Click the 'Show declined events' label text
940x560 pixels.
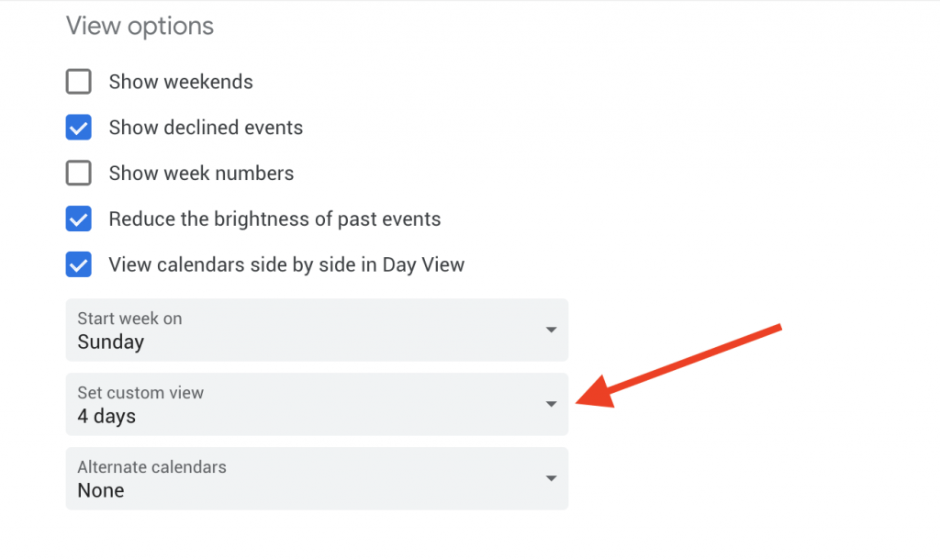(206, 128)
